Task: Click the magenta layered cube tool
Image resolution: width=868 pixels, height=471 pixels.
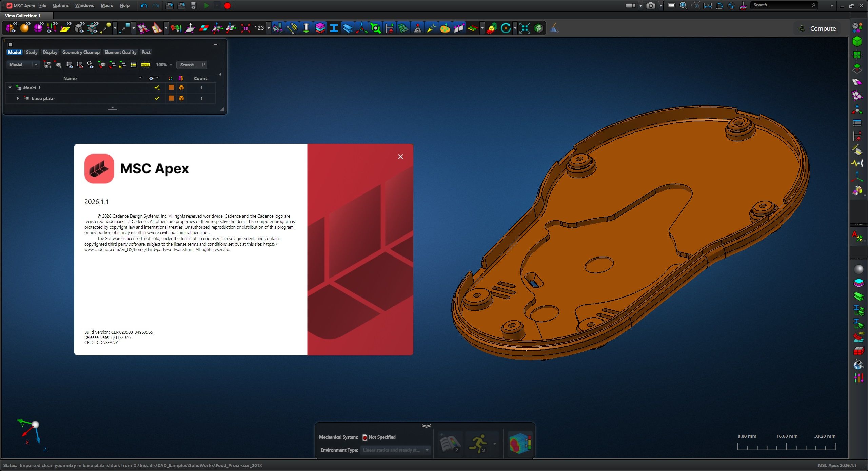Action: pos(320,28)
